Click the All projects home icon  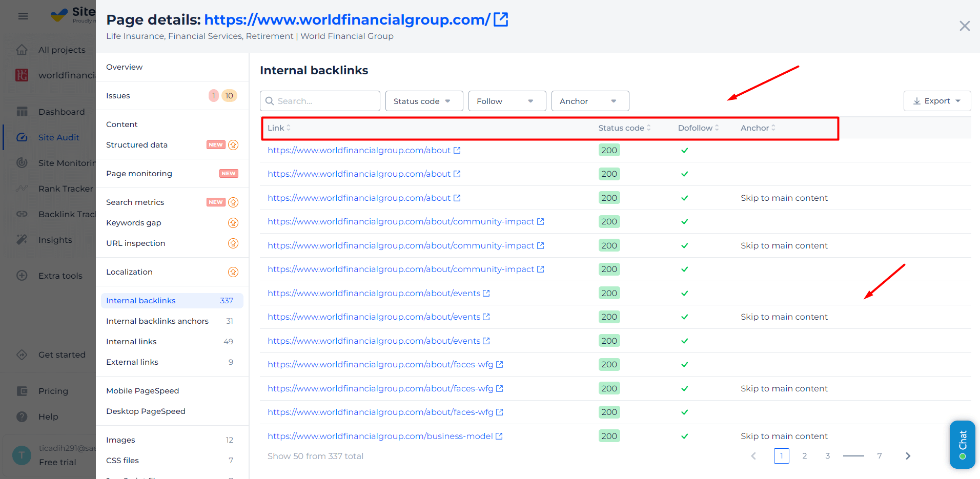click(x=22, y=50)
